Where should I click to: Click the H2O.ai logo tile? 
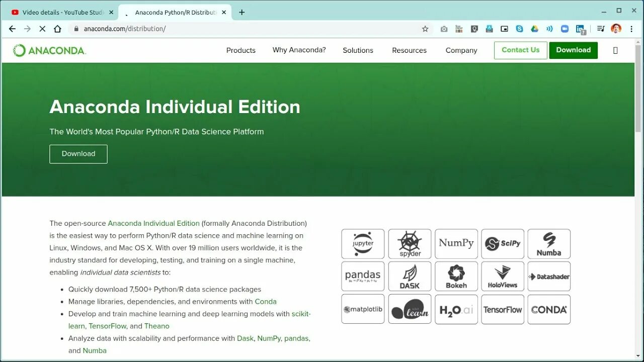[456, 309]
